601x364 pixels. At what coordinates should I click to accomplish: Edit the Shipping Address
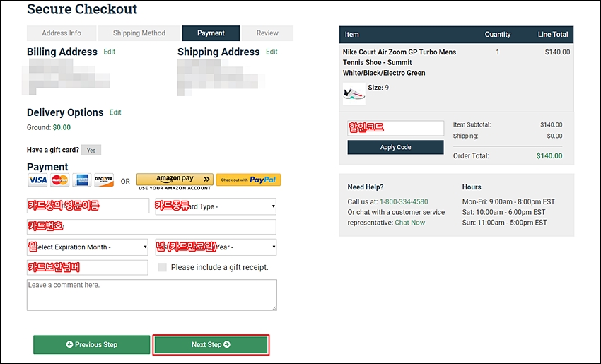click(272, 52)
